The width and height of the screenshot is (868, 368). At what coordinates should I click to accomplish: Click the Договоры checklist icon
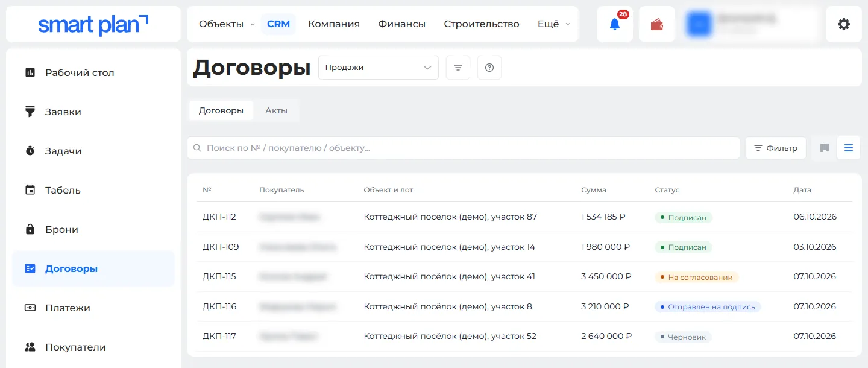click(30, 268)
